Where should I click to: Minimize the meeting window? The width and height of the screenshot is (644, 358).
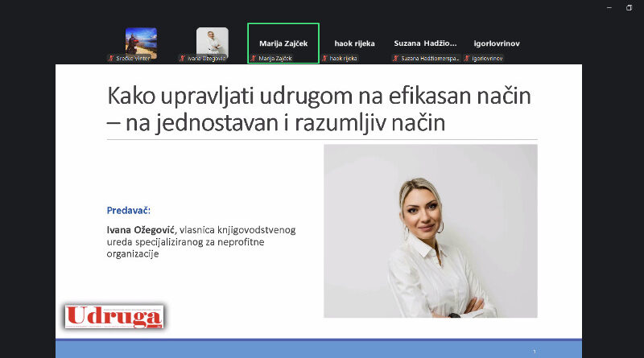pos(609,7)
